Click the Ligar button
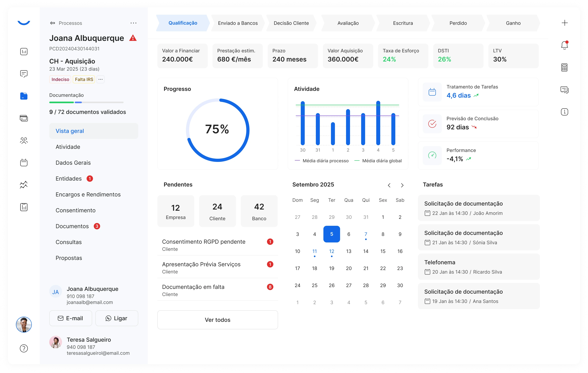 (x=117, y=318)
